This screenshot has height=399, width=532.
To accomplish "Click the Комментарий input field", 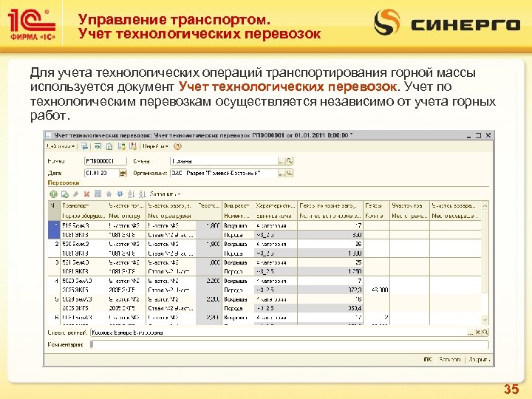I will click(290, 345).
